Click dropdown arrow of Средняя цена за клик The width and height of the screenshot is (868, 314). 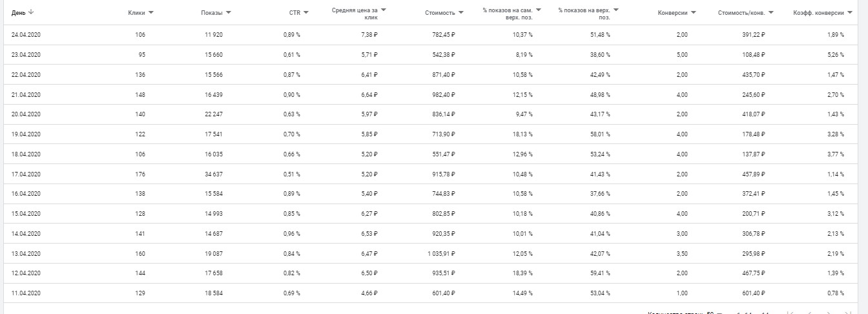coord(384,10)
